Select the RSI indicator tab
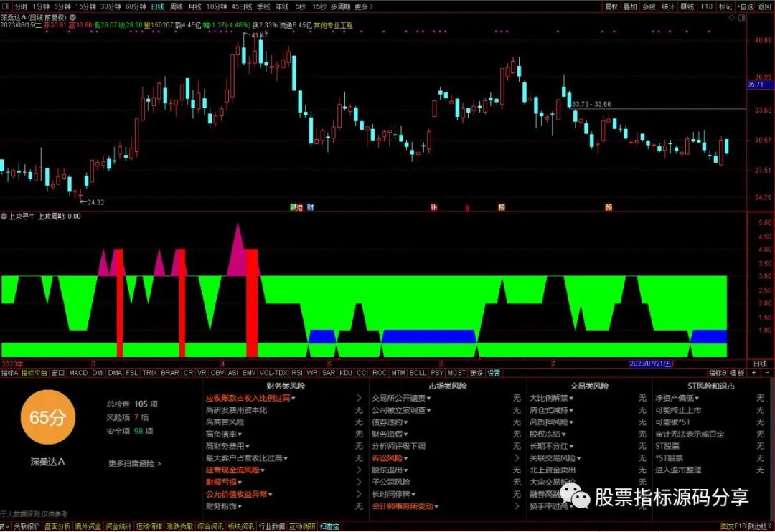 [296, 373]
